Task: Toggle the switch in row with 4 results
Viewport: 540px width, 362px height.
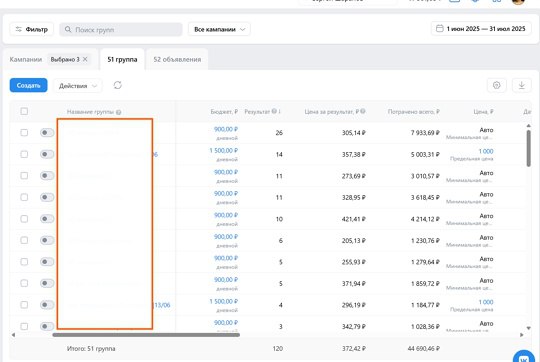Action: [47, 305]
